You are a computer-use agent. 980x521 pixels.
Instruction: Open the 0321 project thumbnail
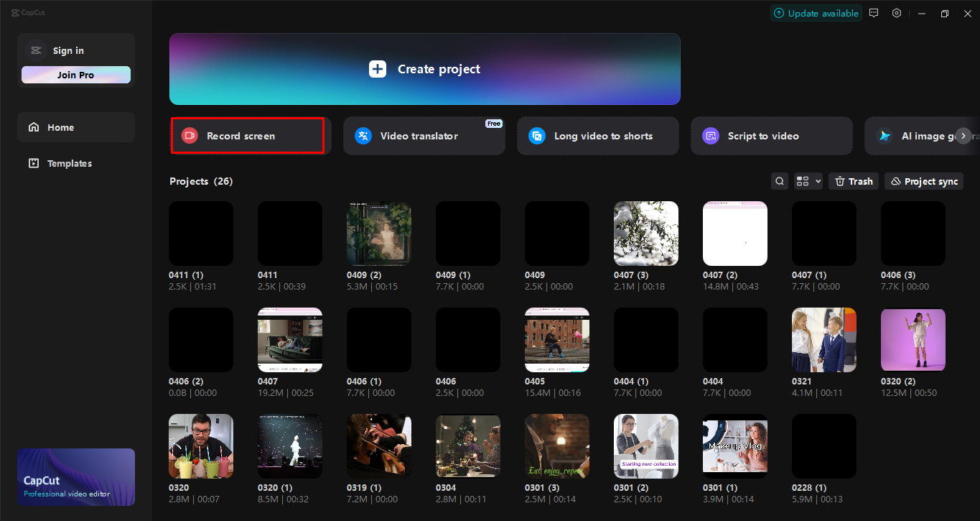823,339
